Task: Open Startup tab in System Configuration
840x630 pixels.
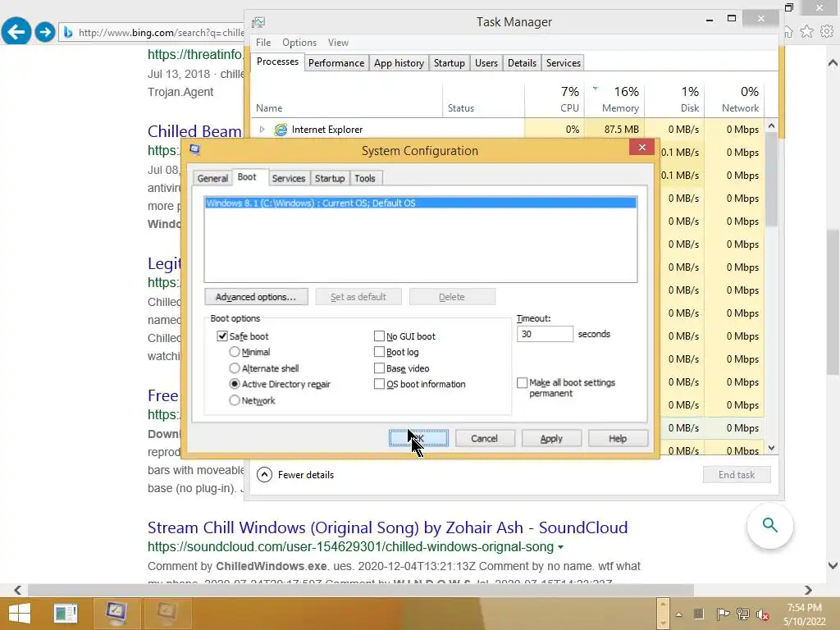Action: [x=330, y=178]
